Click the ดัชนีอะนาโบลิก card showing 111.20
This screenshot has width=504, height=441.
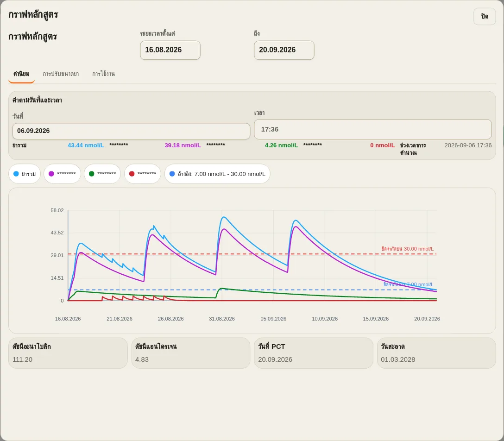pyautogui.click(x=68, y=353)
